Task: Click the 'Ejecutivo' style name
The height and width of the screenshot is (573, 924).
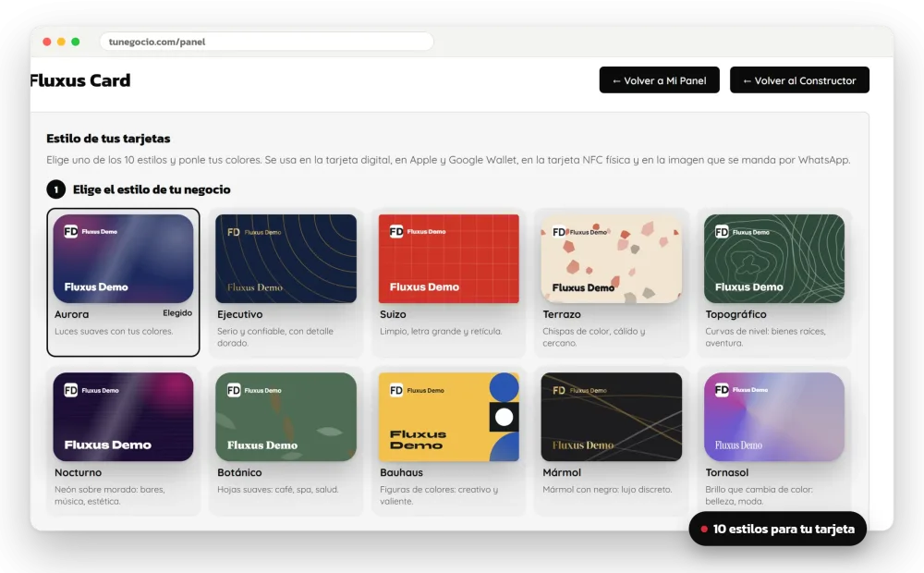Action: [x=240, y=314]
